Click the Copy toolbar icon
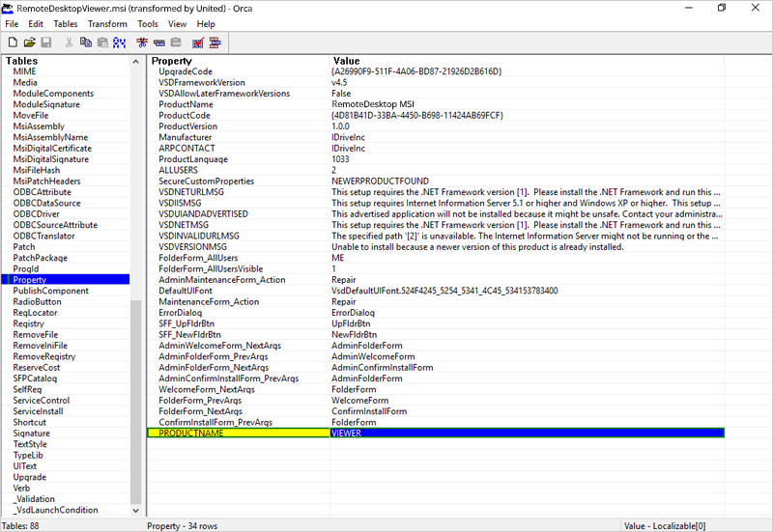 coord(86,42)
